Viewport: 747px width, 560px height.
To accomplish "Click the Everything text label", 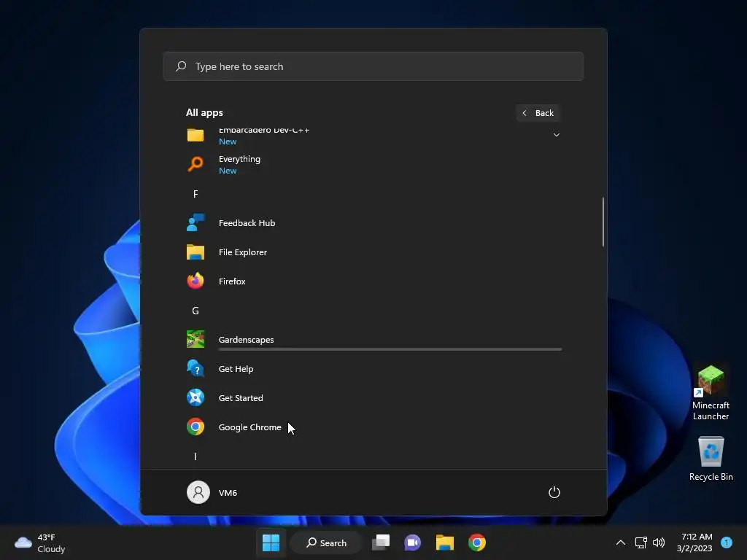I will tap(239, 159).
